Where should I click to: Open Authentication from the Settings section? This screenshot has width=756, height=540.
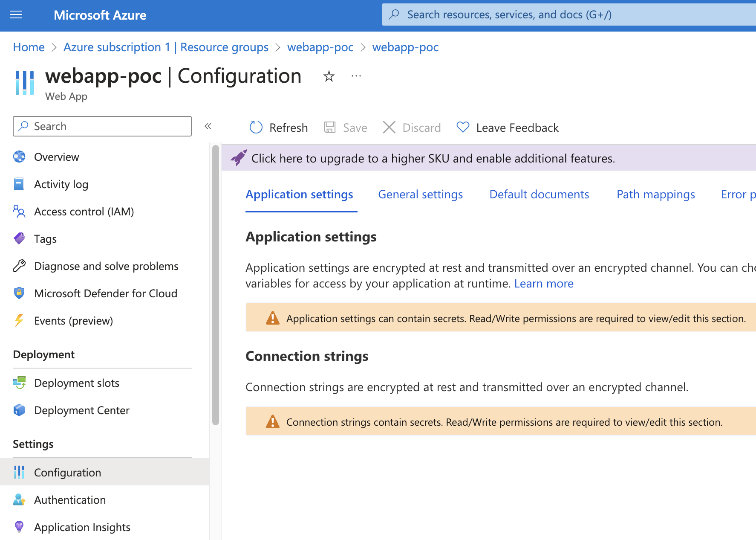70,499
